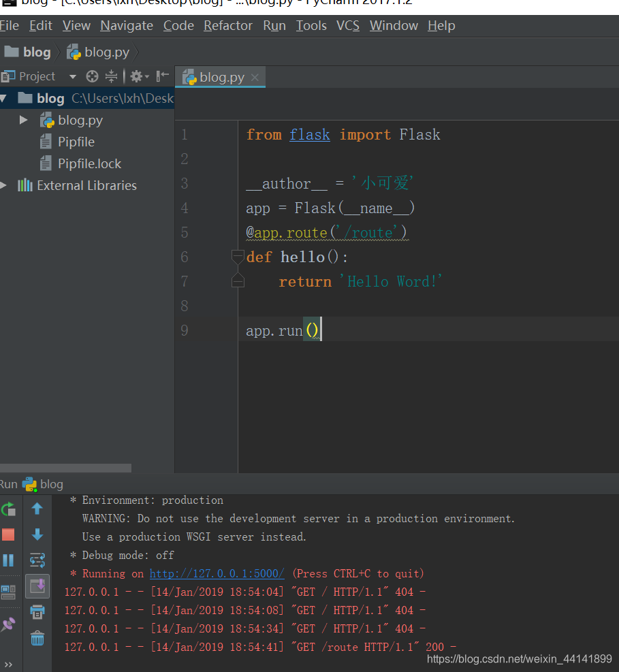The height and width of the screenshot is (672, 619).
Task: Open http://127.0.0.1:5000/ link in console
Action: coord(217,573)
